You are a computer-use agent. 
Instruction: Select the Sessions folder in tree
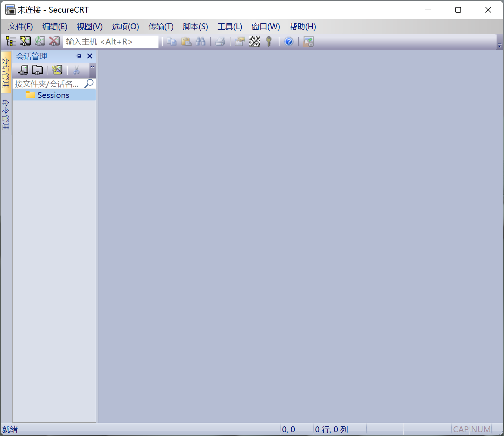[53, 95]
